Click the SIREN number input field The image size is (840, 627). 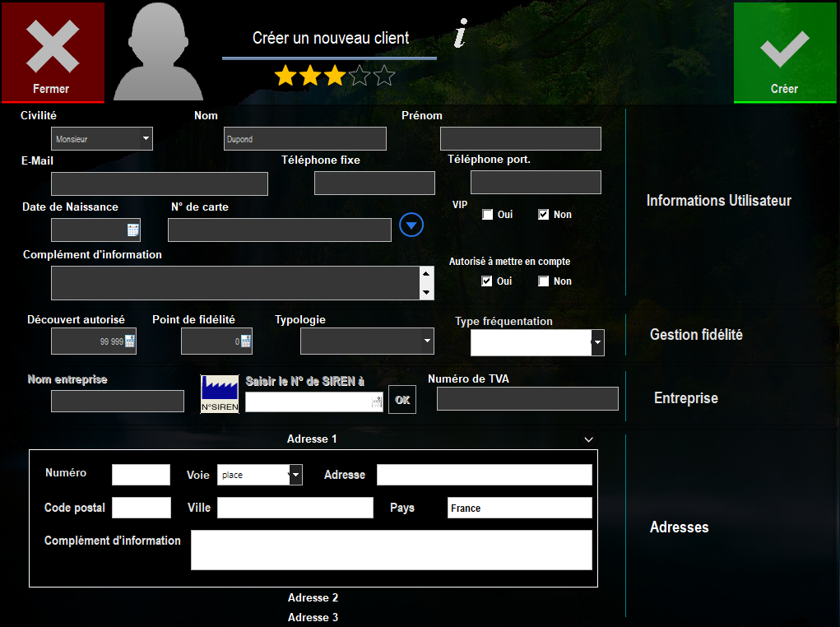tap(314, 402)
